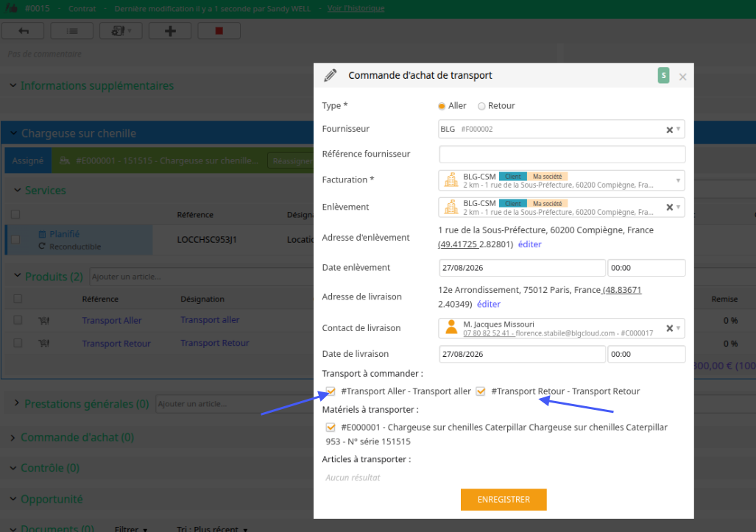Tick the Planifié service row checkbox
756x532 pixels.
click(15, 239)
